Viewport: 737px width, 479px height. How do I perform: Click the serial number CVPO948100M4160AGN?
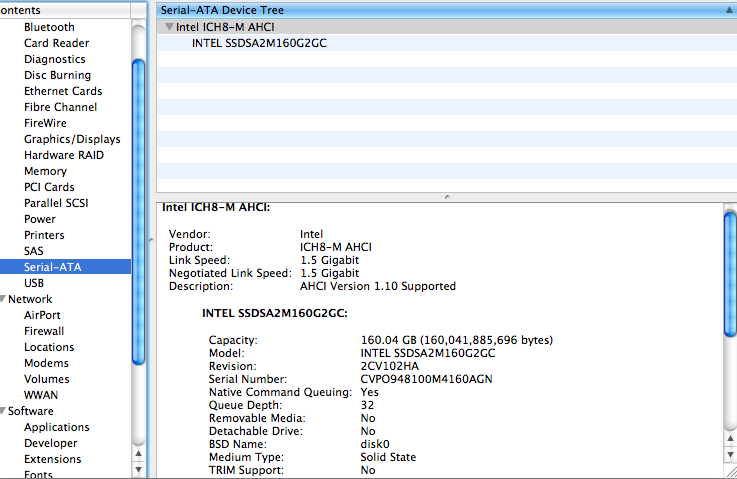[426, 379]
